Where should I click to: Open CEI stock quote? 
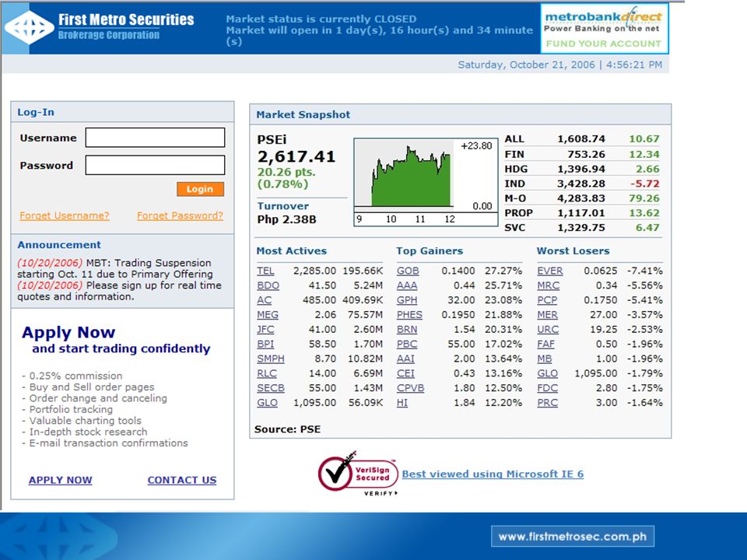click(405, 374)
